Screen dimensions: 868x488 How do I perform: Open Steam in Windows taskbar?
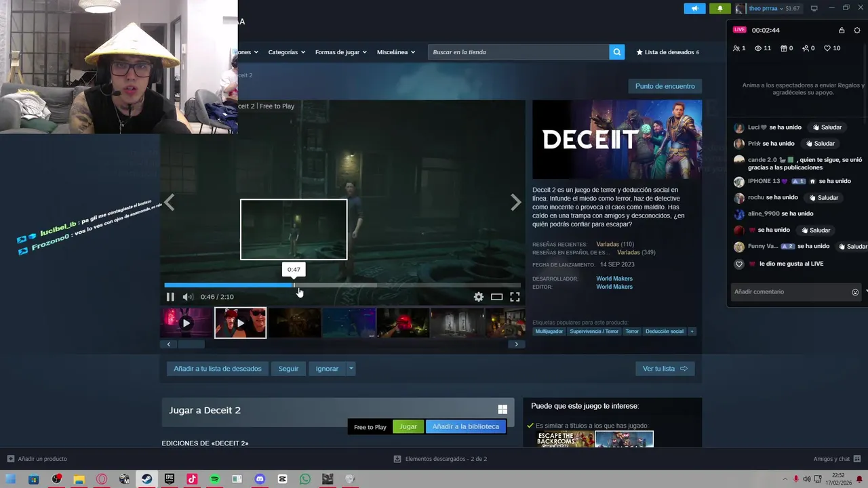[x=146, y=479]
